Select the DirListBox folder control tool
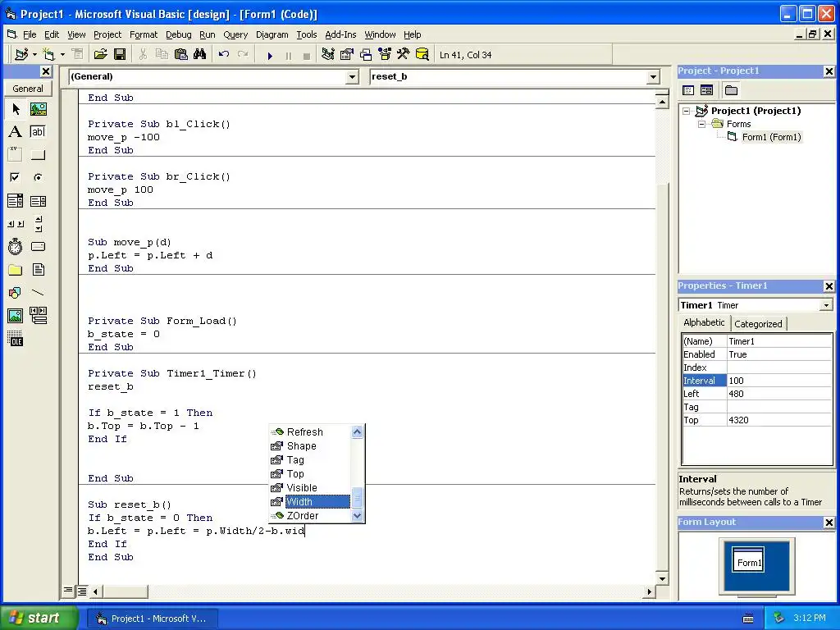This screenshot has width=840, height=630. pyautogui.click(x=16, y=269)
